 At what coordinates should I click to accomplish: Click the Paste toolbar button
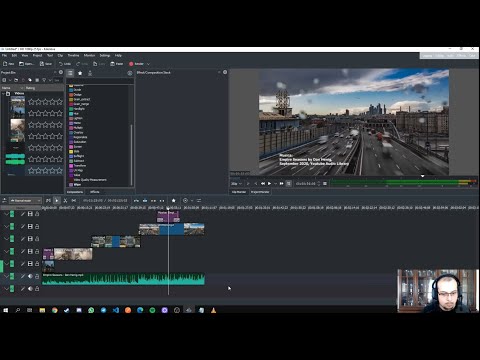point(117,64)
